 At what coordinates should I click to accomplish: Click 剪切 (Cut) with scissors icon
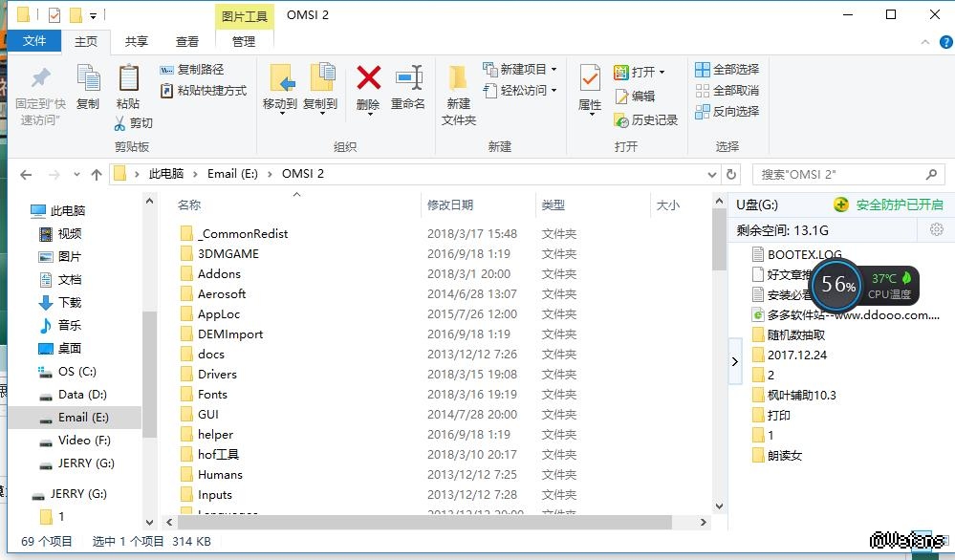[x=133, y=123]
